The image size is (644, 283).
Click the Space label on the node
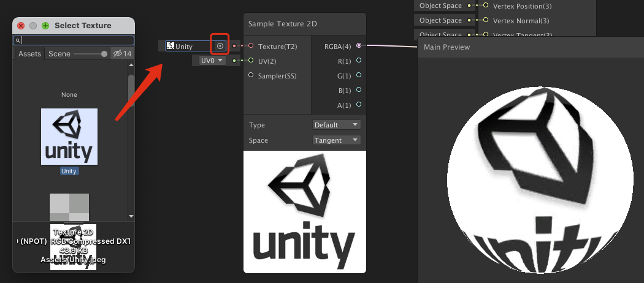coord(258,140)
